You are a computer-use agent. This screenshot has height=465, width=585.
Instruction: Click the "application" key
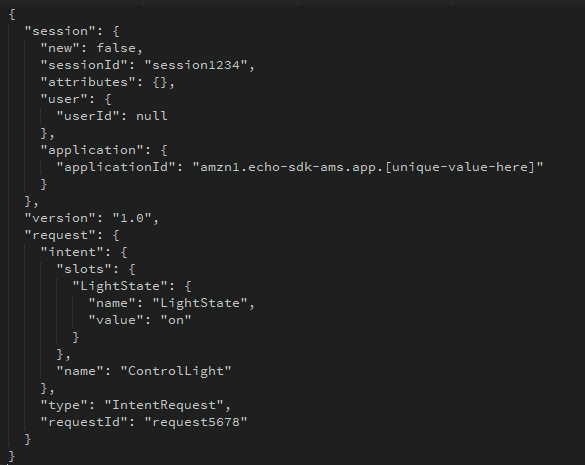tap(92, 150)
